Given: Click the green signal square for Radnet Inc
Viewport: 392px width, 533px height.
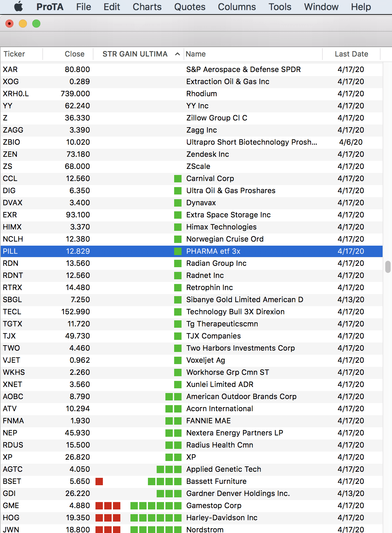Looking at the screenshot, I should click(178, 276).
